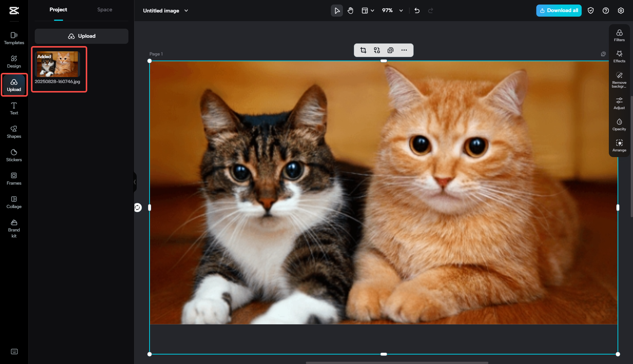Open the Adjust panel
This screenshot has width=633, height=364.
coord(619,103)
